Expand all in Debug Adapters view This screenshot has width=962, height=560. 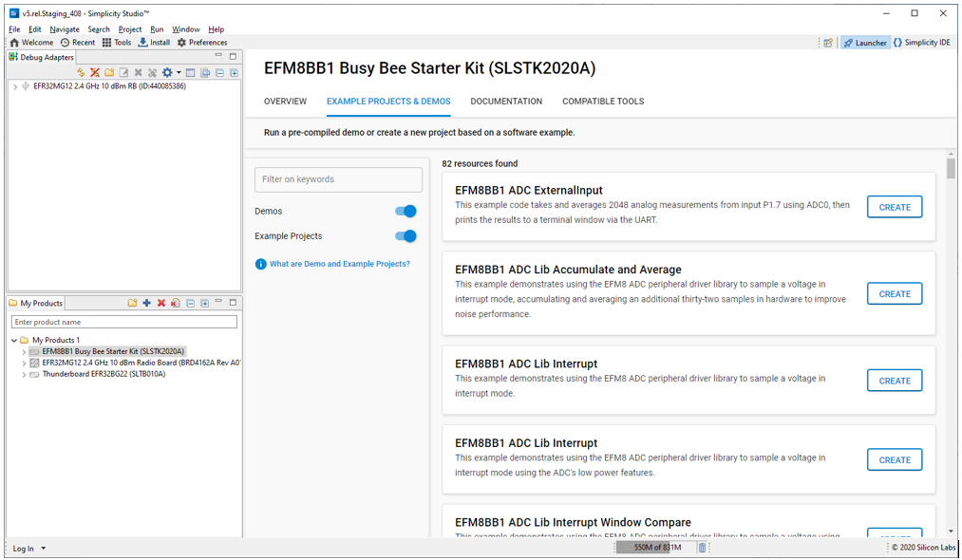tap(235, 72)
